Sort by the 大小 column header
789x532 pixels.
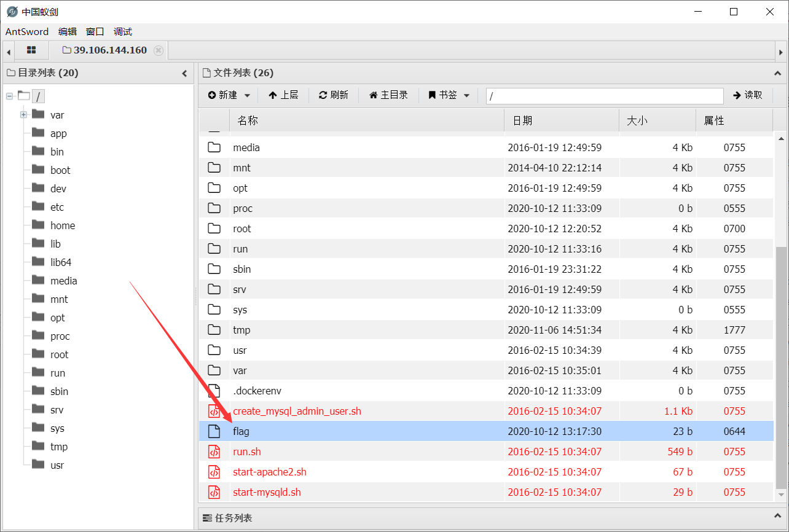coord(657,121)
